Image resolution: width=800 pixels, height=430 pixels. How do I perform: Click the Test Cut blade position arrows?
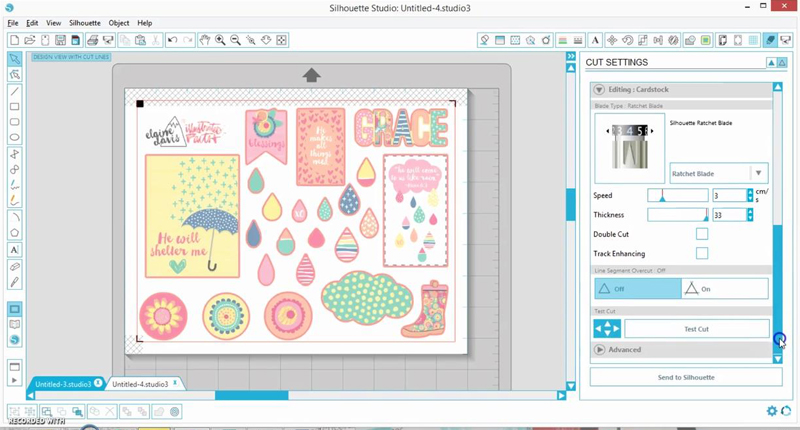pyautogui.click(x=607, y=329)
